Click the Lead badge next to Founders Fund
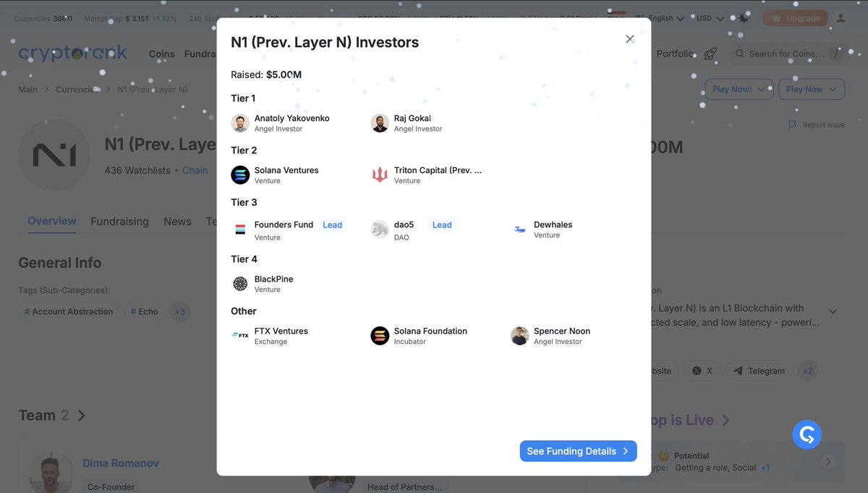This screenshot has height=493, width=868. pos(332,225)
